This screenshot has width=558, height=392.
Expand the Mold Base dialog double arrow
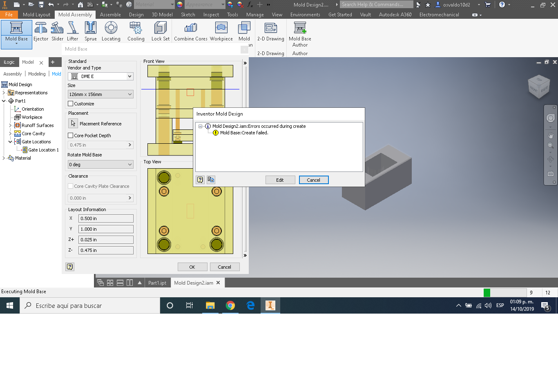point(245,63)
